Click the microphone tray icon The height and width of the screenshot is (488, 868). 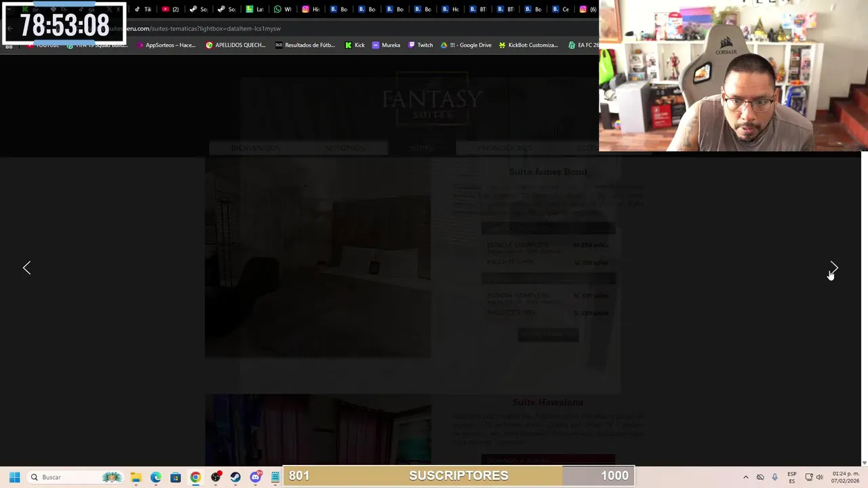coord(774,477)
